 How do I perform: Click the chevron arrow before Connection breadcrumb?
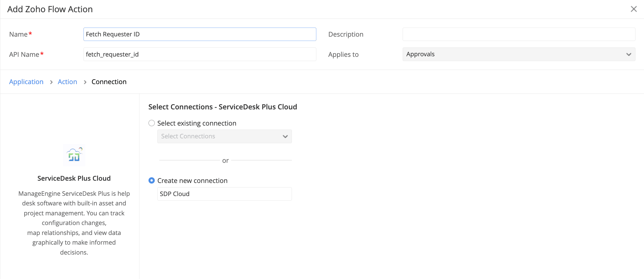[85, 82]
